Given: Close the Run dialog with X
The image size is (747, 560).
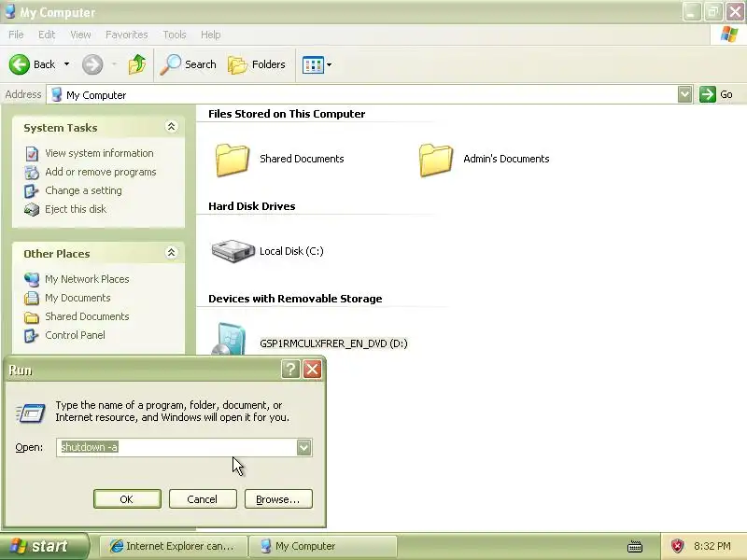Looking at the screenshot, I should pyautogui.click(x=312, y=369).
